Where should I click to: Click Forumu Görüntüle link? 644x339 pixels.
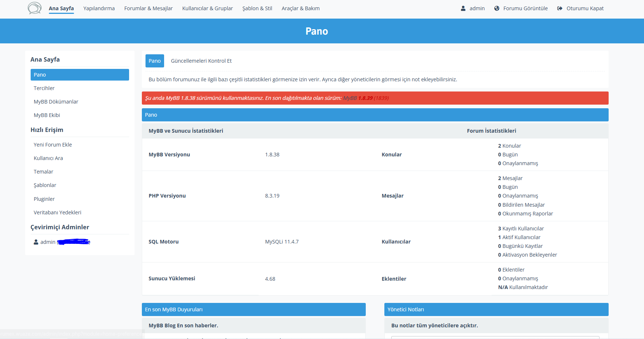(x=525, y=8)
